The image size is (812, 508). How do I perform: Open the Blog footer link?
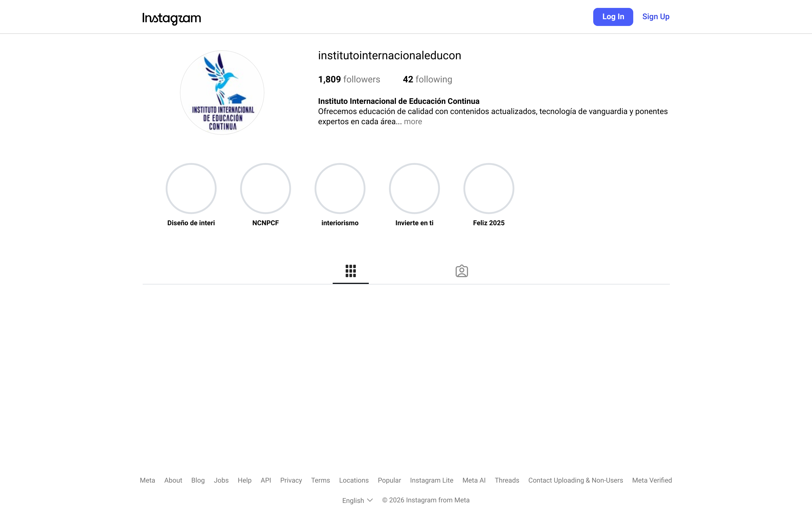198,480
